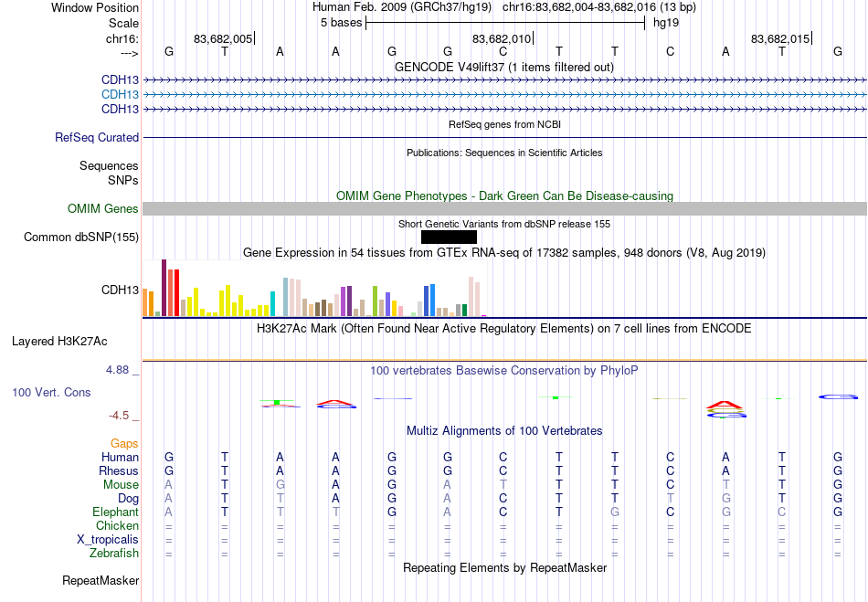Click the X_tropicalis species label
This screenshot has width=868, height=602.
108,540
